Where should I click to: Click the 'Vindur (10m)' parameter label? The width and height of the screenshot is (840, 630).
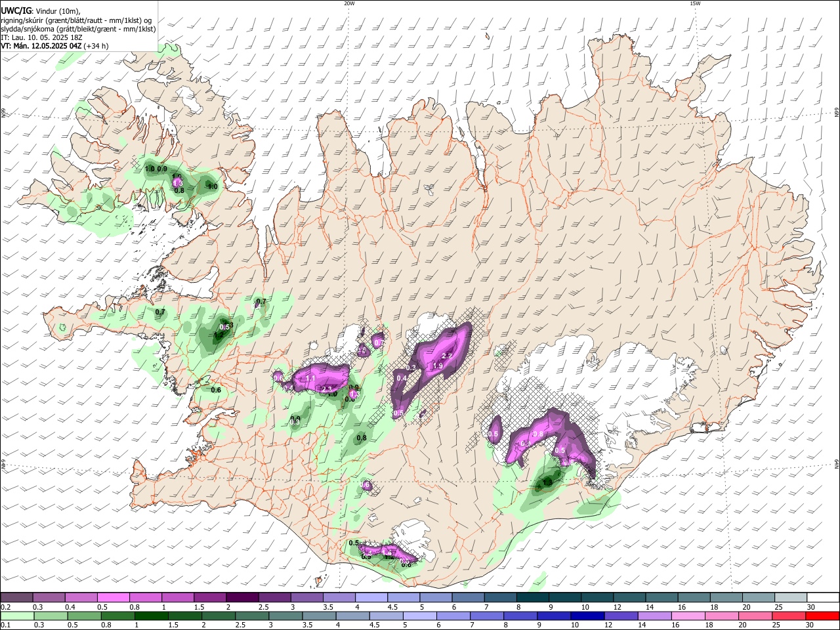pos(57,10)
